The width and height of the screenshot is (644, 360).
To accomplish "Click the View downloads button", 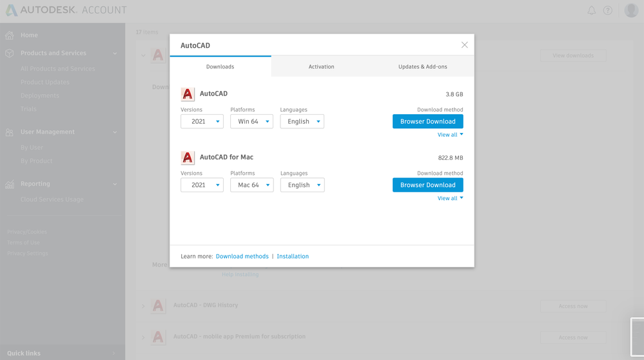I will (x=573, y=55).
